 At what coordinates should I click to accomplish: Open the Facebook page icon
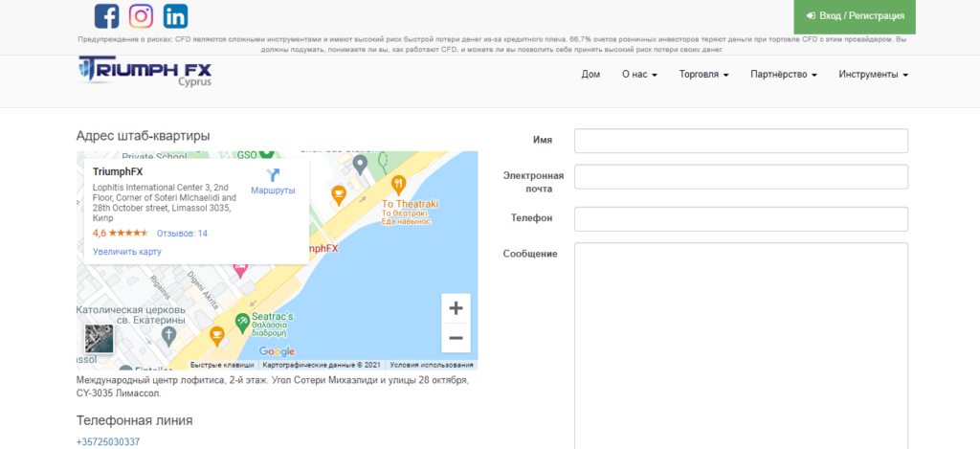tap(107, 16)
